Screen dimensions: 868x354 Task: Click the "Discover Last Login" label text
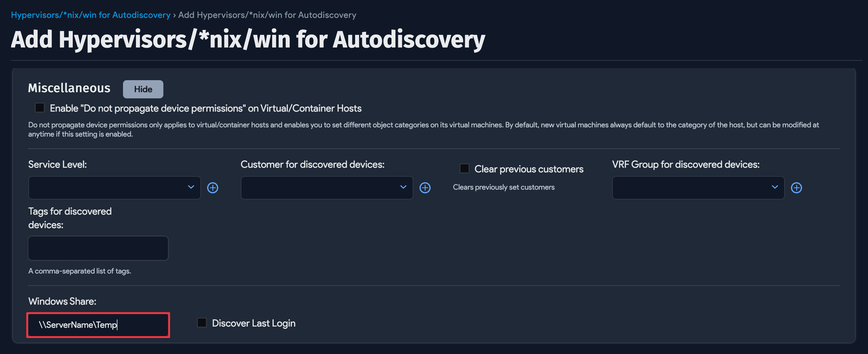(253, 323)
